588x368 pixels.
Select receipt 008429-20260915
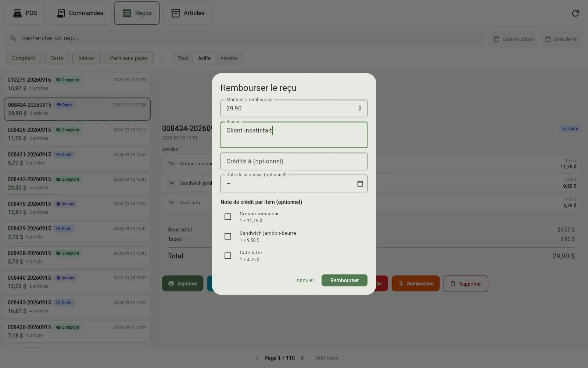(x=77, y=233)
